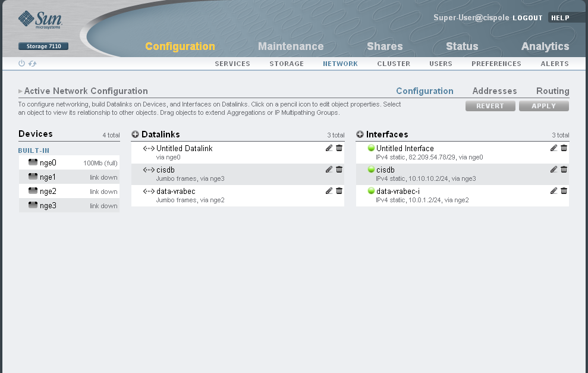Toggle the green status light of cisdb interface
The image size is (588, 373).
371,169
